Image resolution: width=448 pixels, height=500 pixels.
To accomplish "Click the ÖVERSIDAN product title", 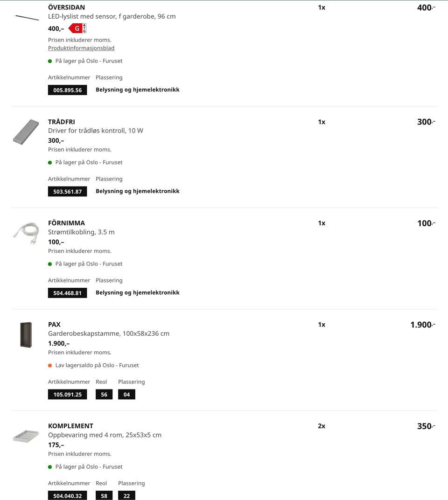I will (x=66, y=7).
